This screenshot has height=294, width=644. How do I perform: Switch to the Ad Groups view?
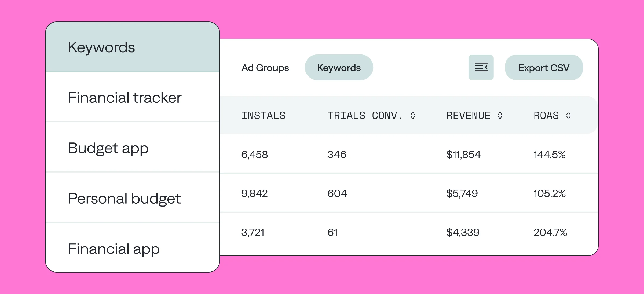tap(265, 68)
